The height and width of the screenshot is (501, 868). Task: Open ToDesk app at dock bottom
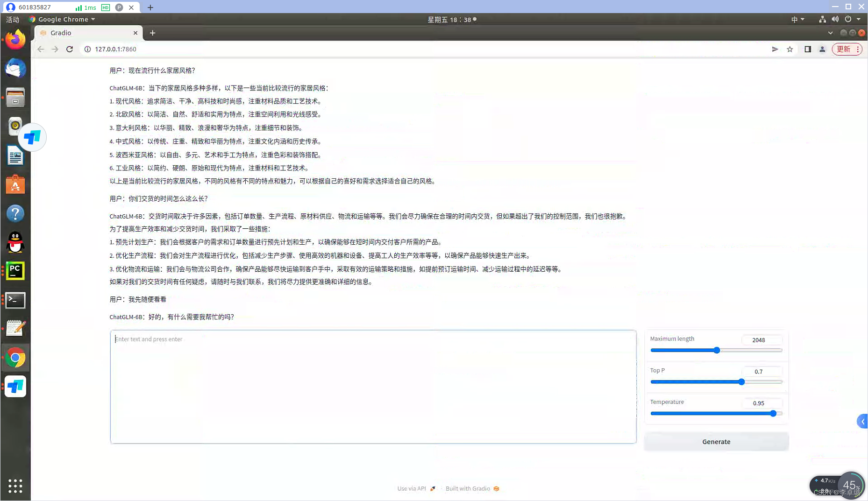coord(15,387)
